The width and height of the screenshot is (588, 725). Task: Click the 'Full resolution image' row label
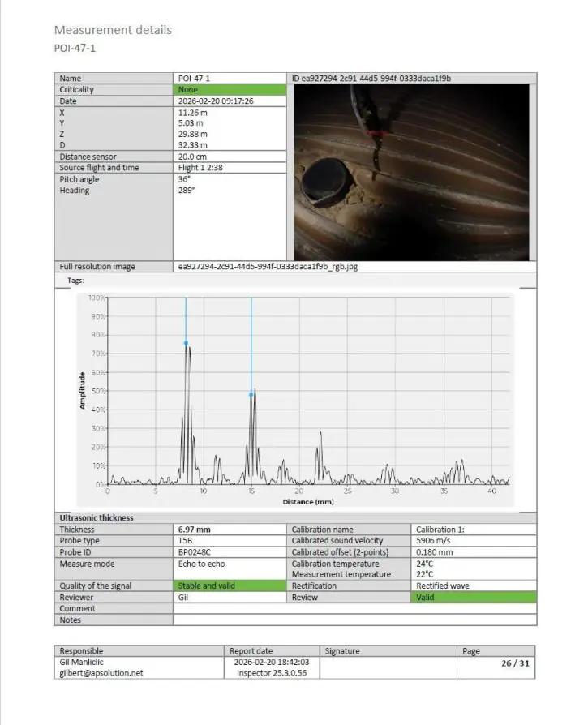[x=97, y=266]
